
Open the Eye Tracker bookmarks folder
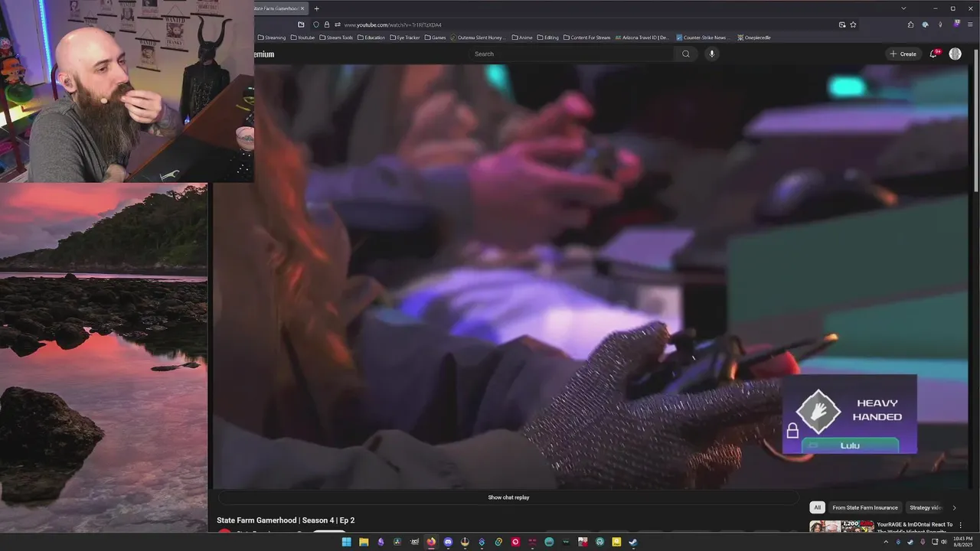406,37
